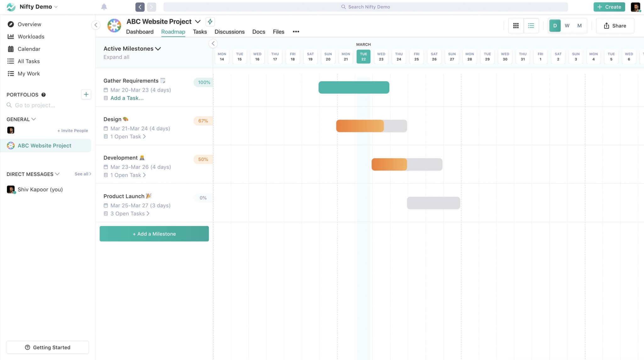Image resolution: width=644 pixels, height=360 pixels.
Task: Select list layout toggle
Action: [531, 25]
